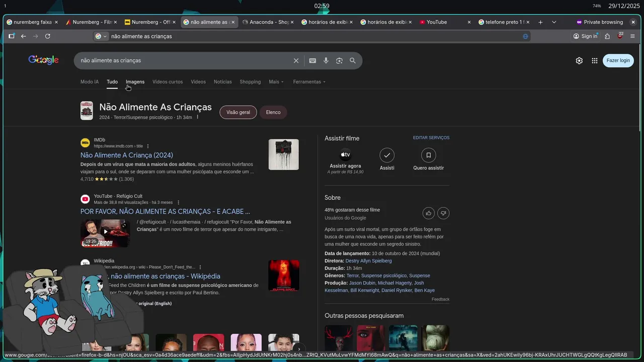Close the YouTube browser tab
The image size is (644, 362).
tap(469, 22)
